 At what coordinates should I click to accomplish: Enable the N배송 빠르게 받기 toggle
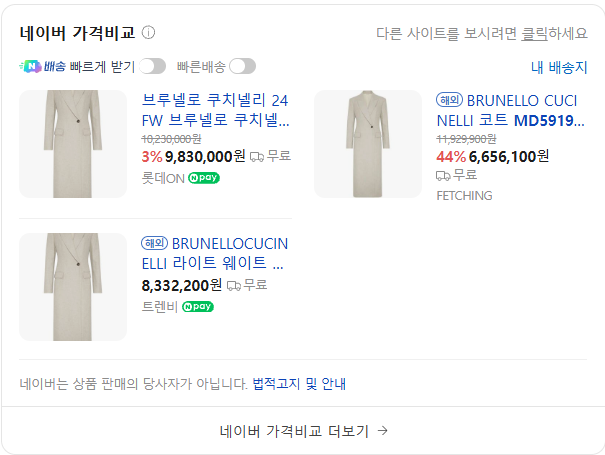point(152,66)
